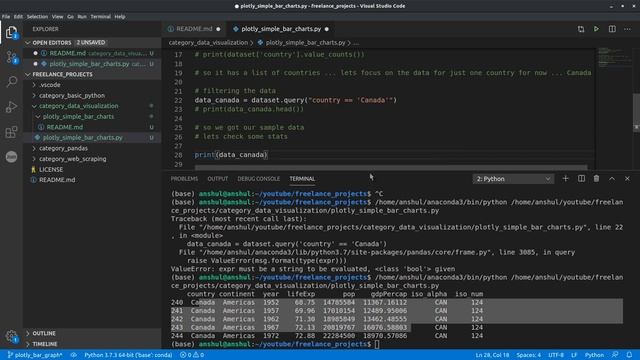Click the open changes compare icon
Screen dimensions: 640x360
point(581,29)
